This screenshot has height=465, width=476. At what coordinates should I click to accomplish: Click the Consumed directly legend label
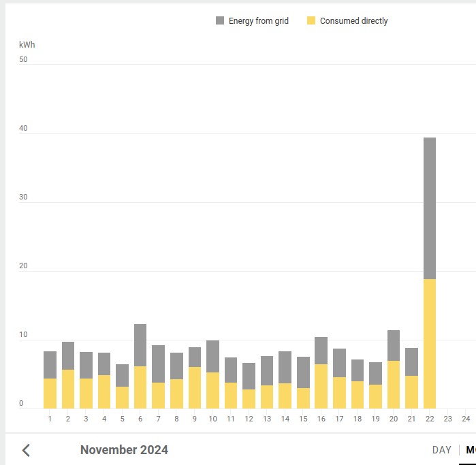click(353, 21)
